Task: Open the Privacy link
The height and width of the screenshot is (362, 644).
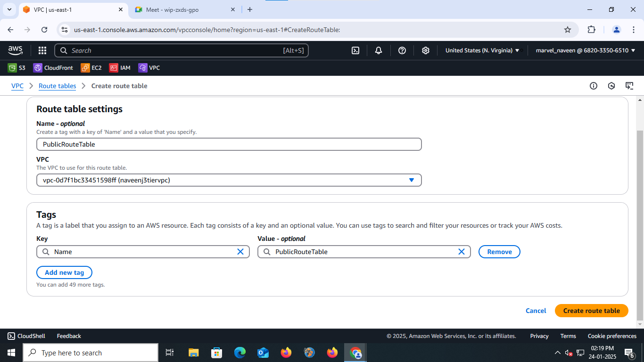Action: pyautogui.click(x=539, y=336)
